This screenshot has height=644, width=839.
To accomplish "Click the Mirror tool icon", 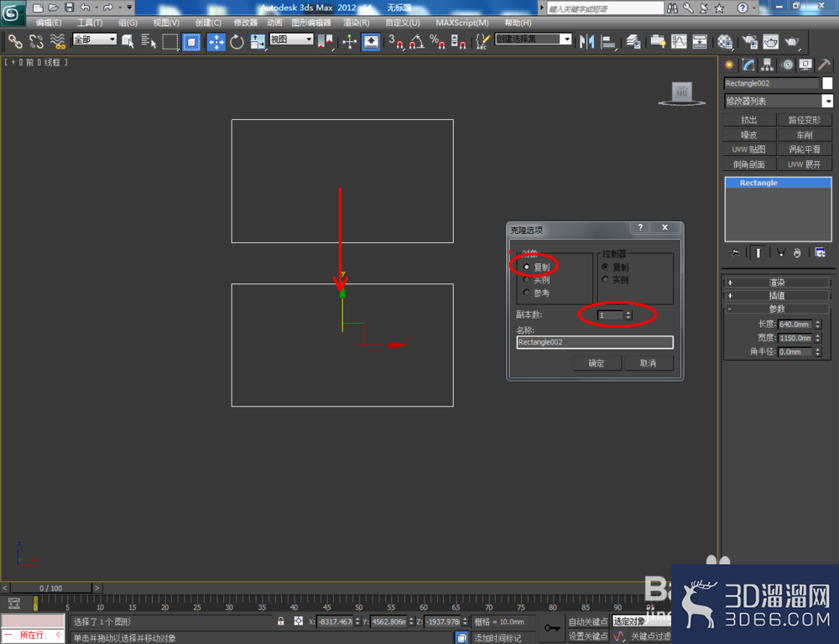I will 586,41.
